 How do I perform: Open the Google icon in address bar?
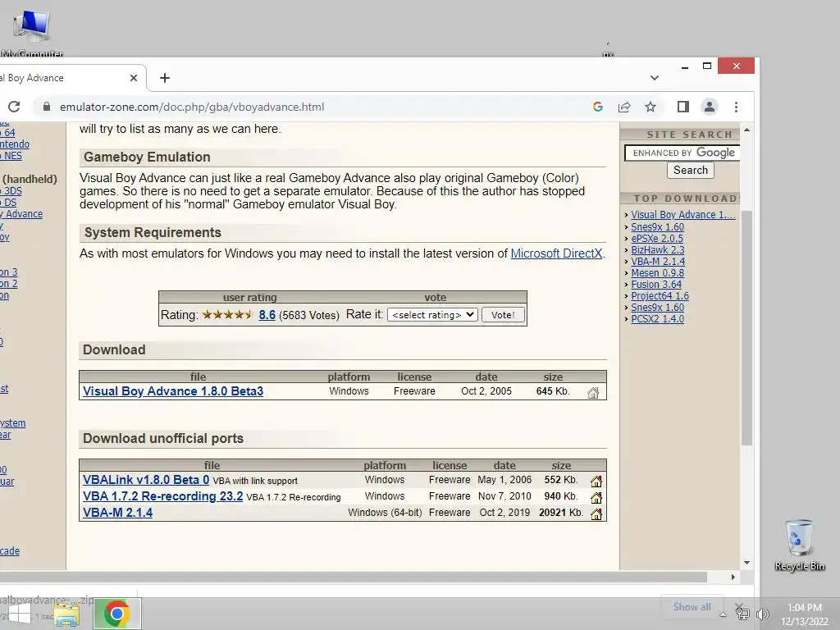point(598,107)
